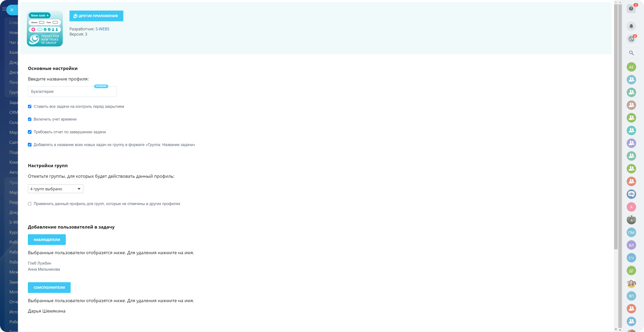Open the hamburger main menu icon
The height and width of the screenshot is (332, 644).
point(4,9)
